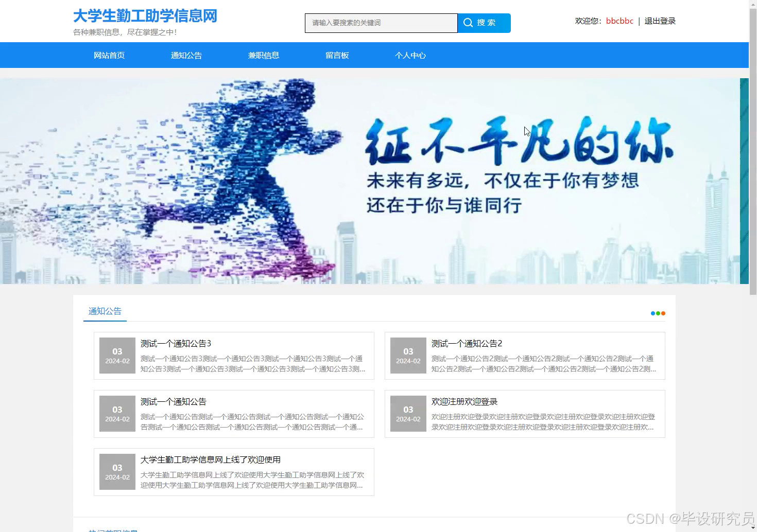Go to 网站首页 in the navigation bar
This screenshot has height=532, width=757.
[109, 55]
